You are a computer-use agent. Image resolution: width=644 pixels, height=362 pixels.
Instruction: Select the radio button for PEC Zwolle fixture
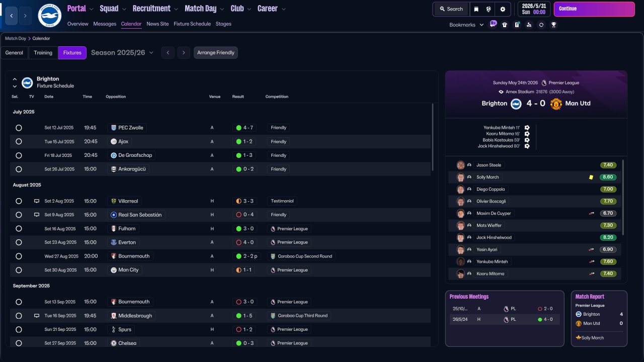[x=19, y=128]
